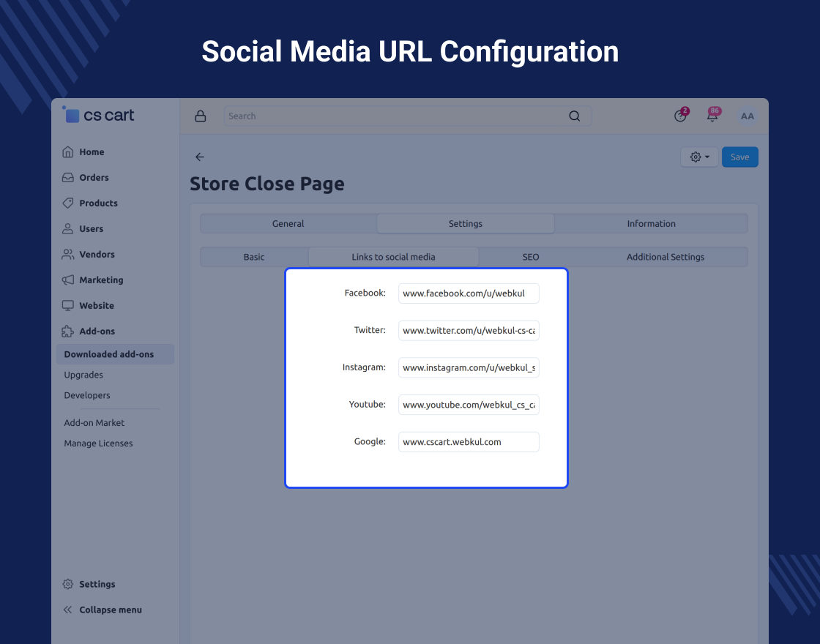
Task: Save the Store Close Page settings
Action: click(739, 157)
